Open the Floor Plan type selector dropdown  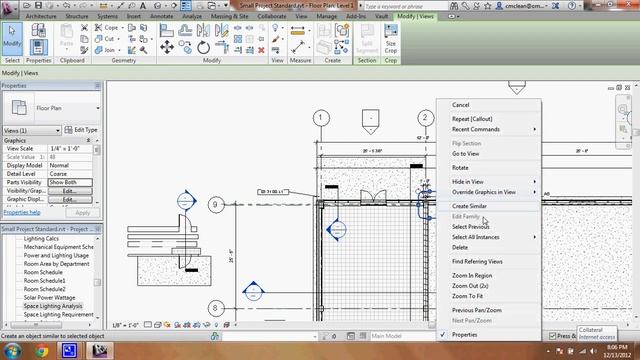click(x=98, y=108)
